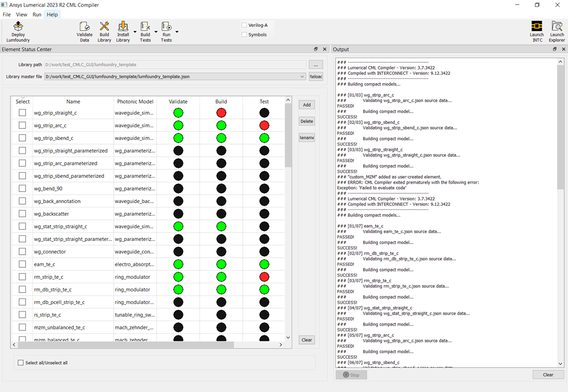Enable the Verilog-A checkbox
This screenshot has width=568, height=392.
(244, 25)
